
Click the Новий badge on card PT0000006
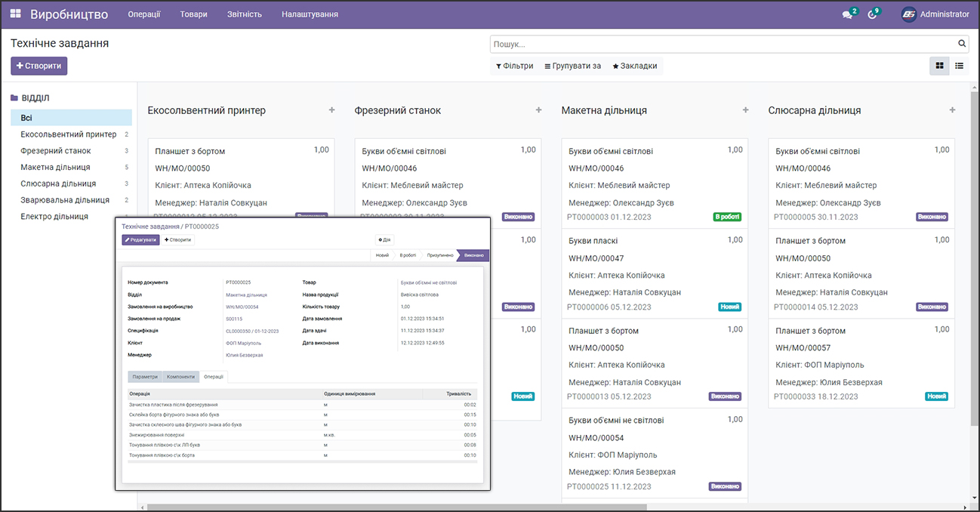pos(730,307)
